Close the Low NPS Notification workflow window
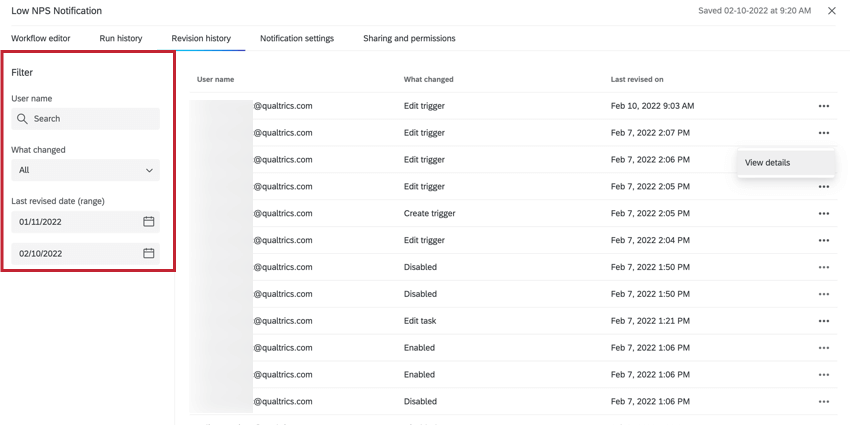This screenshot has height=425, width=850. pos(832,11)
